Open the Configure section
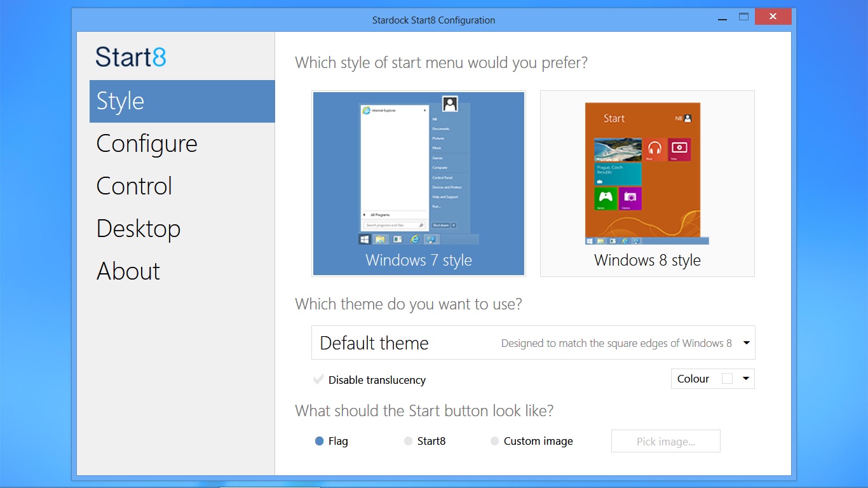The image size is (868, 488). tap(147, 144)
